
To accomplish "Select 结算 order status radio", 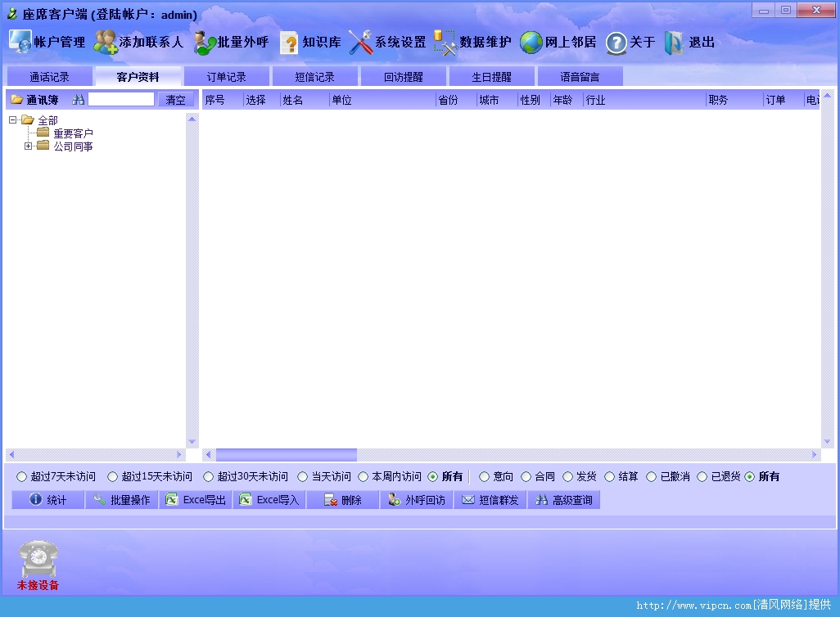I will 610,477.
